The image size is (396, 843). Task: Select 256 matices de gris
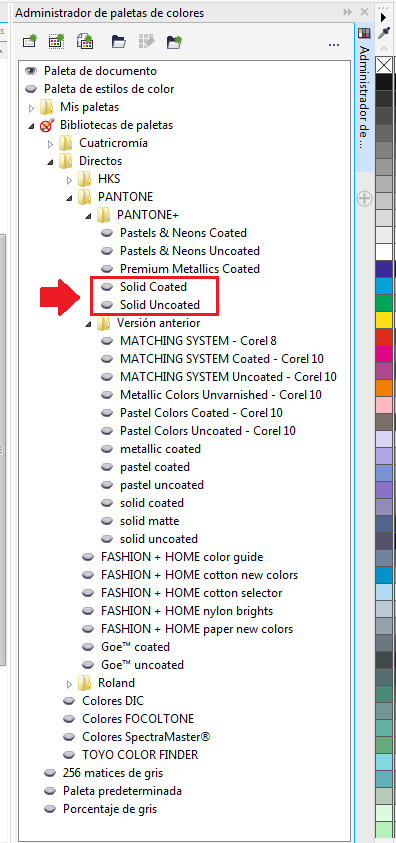pos(113,773)
